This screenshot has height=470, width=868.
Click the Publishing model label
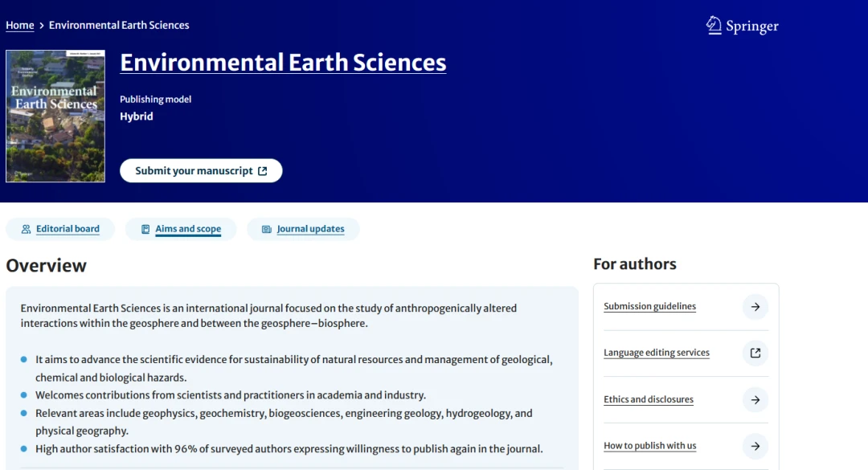click(156, 100)
